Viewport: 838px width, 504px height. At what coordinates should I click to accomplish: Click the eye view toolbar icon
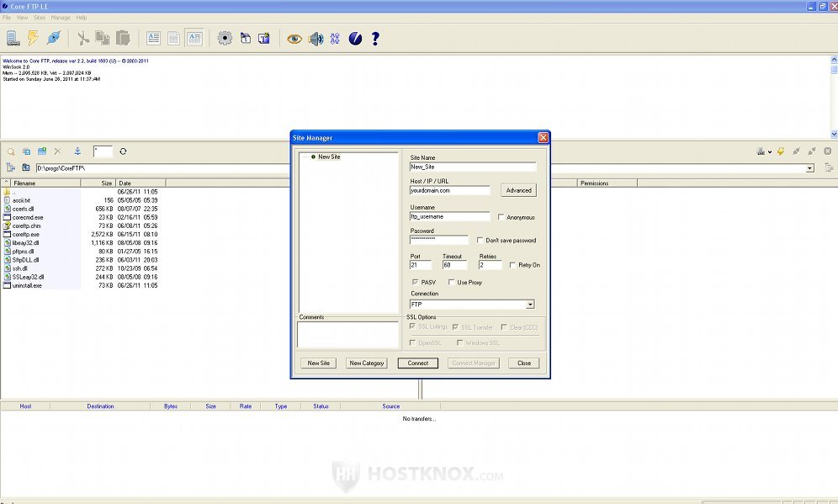tap(294, 39)
